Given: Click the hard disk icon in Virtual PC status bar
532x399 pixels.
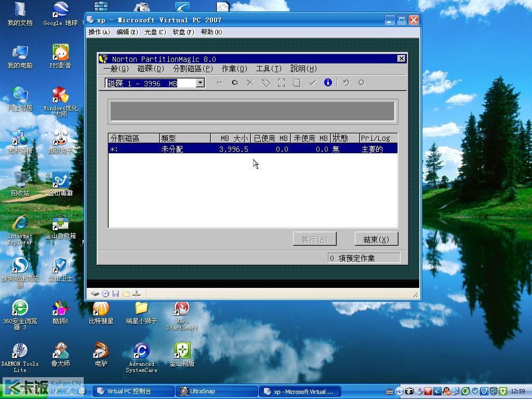Looking at the screenshot, I should point(95,294).
